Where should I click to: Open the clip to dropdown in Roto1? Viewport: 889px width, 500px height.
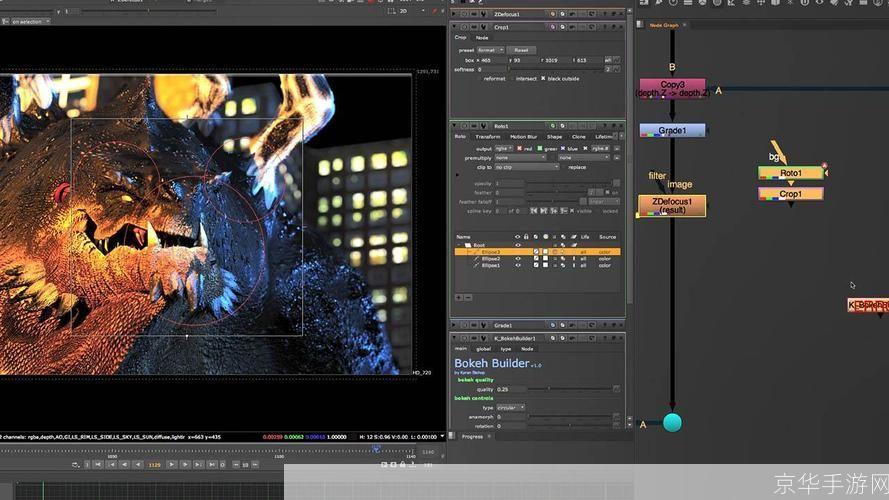tap(527, 167)
